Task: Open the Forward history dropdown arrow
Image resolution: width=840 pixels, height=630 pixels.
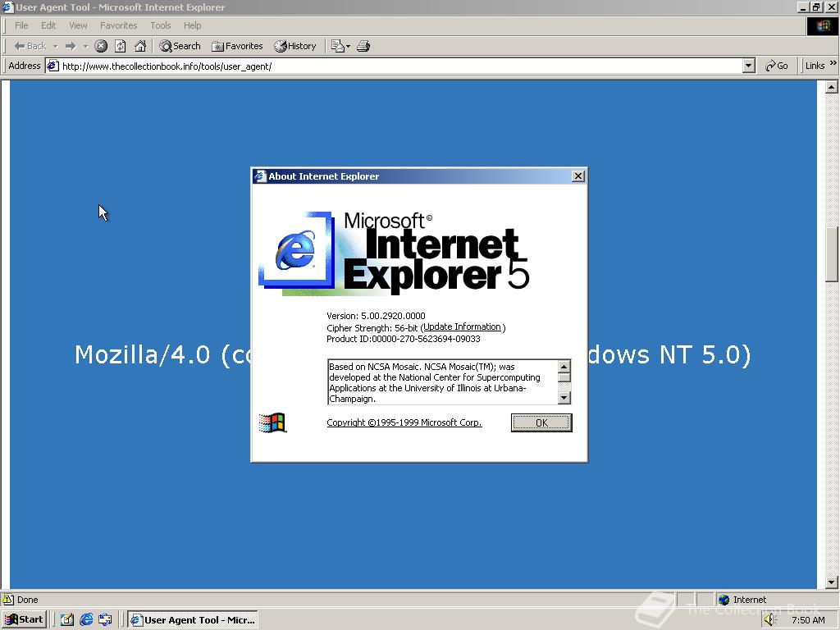Action: 85,46
